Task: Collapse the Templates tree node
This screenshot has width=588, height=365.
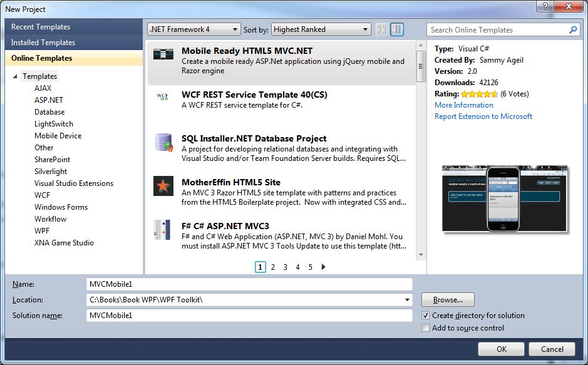Action: (15, 76)
